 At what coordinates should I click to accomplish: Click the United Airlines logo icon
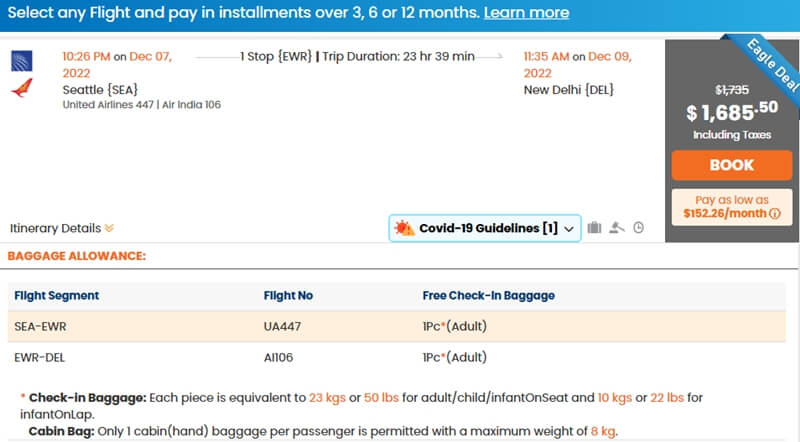click(x=22, y=61)
